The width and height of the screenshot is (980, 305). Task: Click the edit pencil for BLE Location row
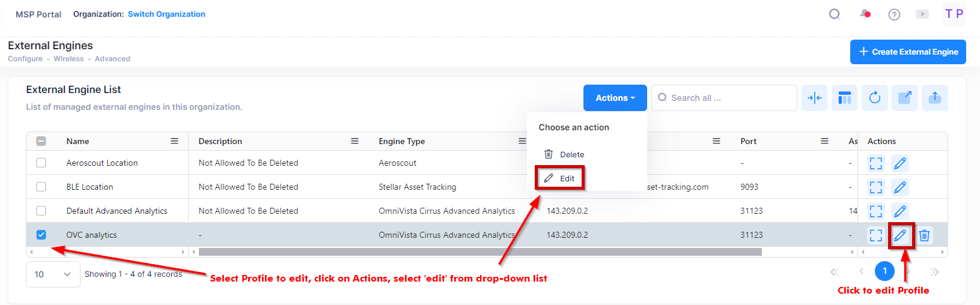coord(899,187)
